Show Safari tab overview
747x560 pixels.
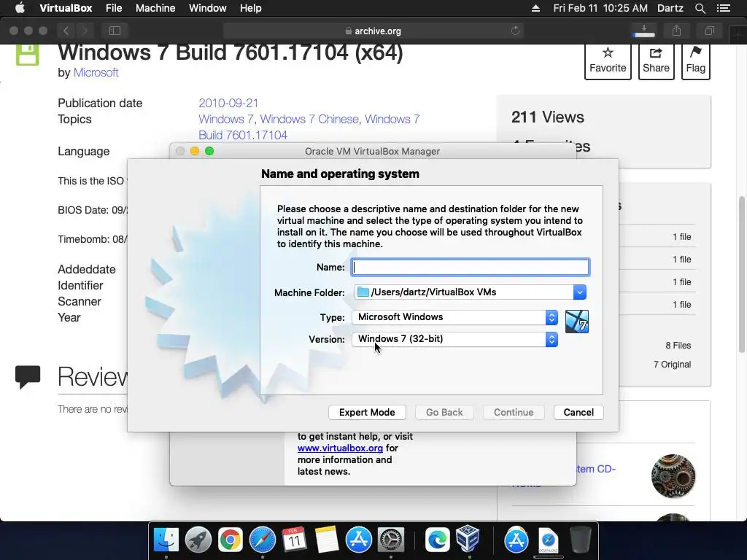point(709,31)
